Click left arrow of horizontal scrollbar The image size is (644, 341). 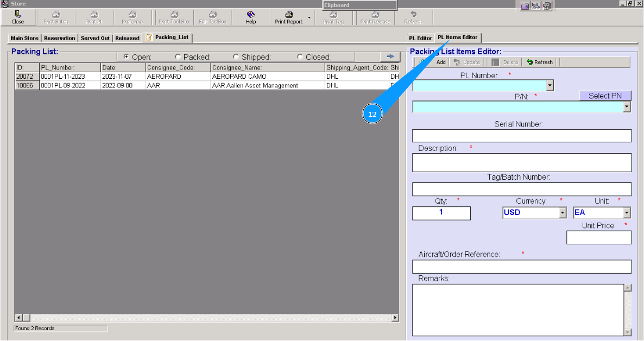coord(18,318)
